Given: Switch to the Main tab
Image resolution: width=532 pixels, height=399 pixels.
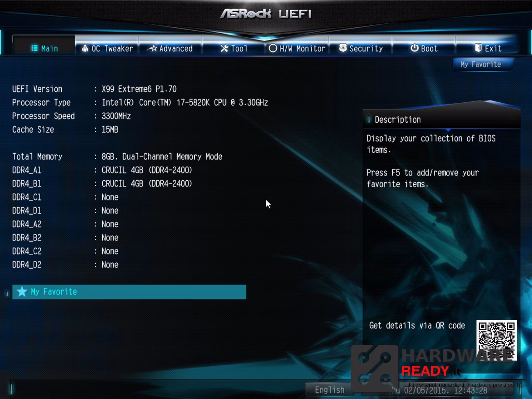Looking at the screenshot, I should pyautogui.click(x=44, y=45).
